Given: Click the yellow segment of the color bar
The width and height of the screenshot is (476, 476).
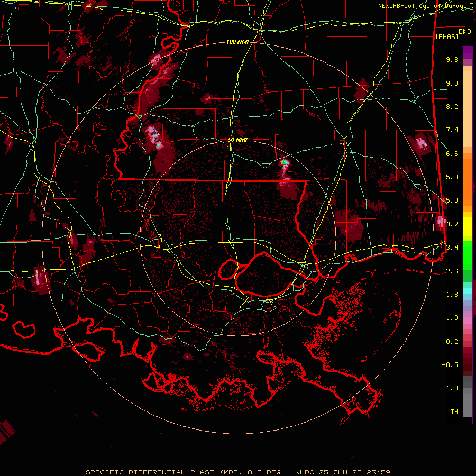Looking at the screenshot, I should [467, 226].
